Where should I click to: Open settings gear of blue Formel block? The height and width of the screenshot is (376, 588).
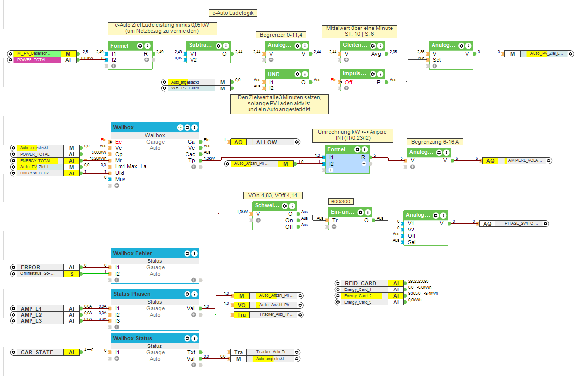tap(357, 149)
